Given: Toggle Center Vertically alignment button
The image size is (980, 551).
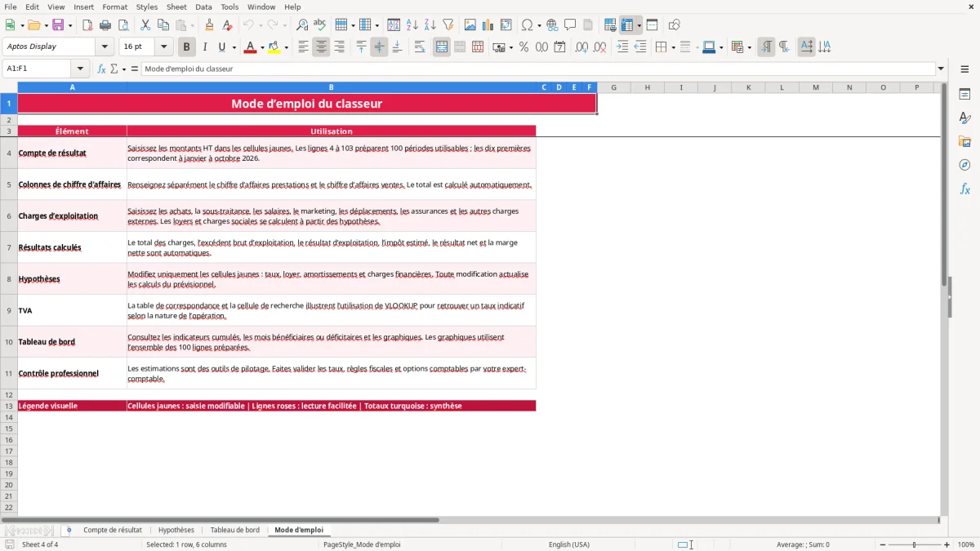Looking at the screenshot, I should coord(379,47).
